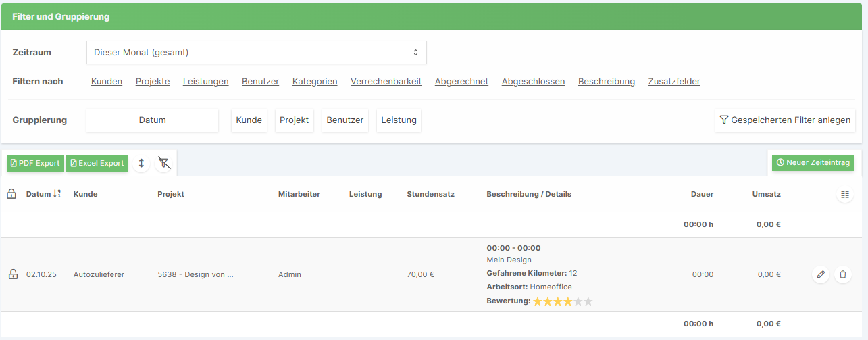Group entries by Projekt

(294, 120)
